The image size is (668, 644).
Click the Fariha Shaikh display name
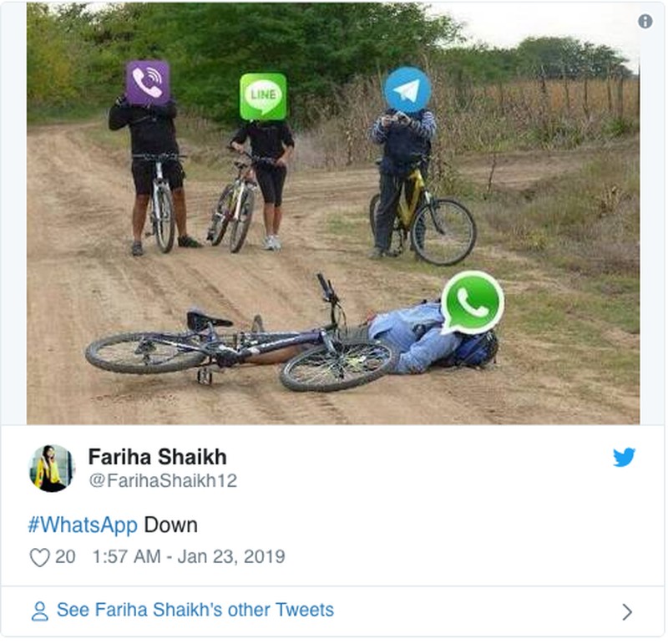(157, 458)
